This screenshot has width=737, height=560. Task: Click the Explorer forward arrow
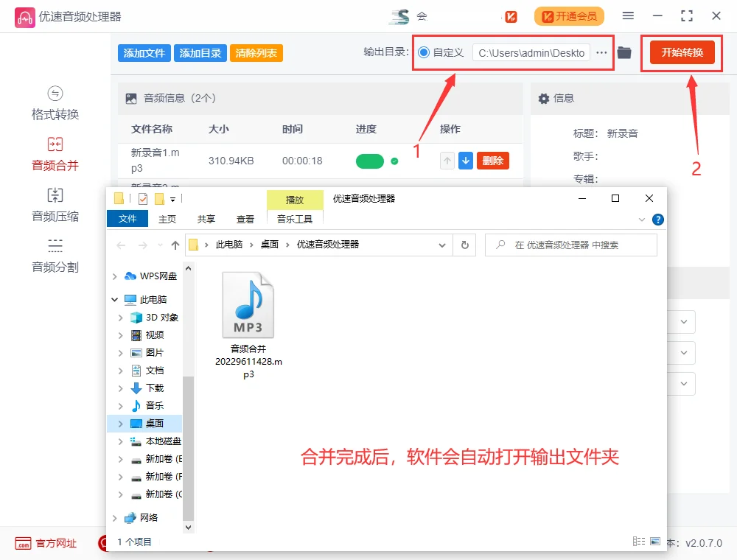(x=142, y=245)
